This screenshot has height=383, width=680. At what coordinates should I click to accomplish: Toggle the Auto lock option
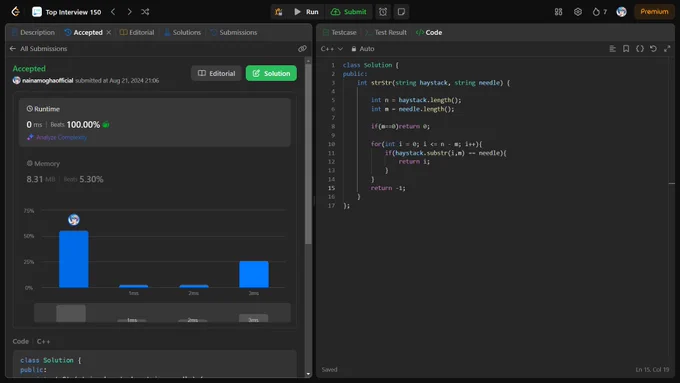[x=363, y=49]
